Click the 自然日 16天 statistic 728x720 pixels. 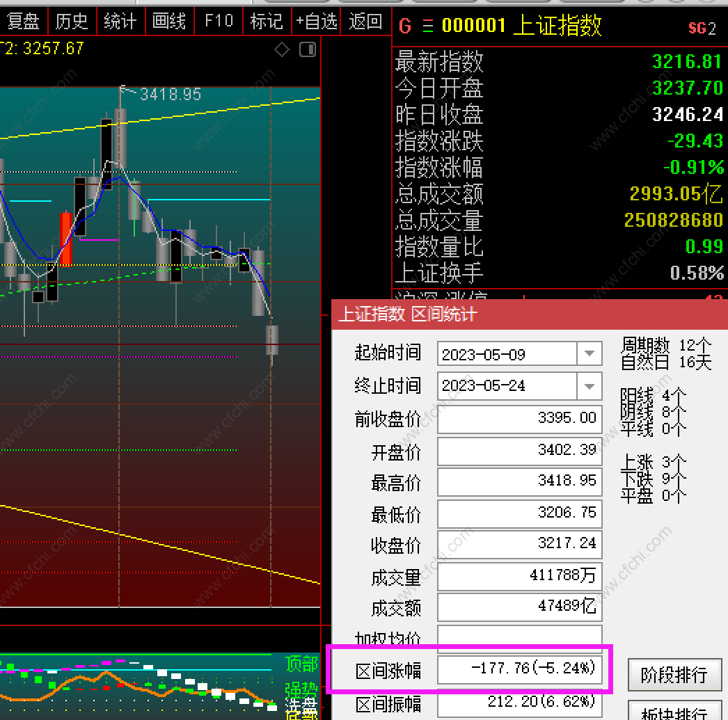click(x=666, y=362)
